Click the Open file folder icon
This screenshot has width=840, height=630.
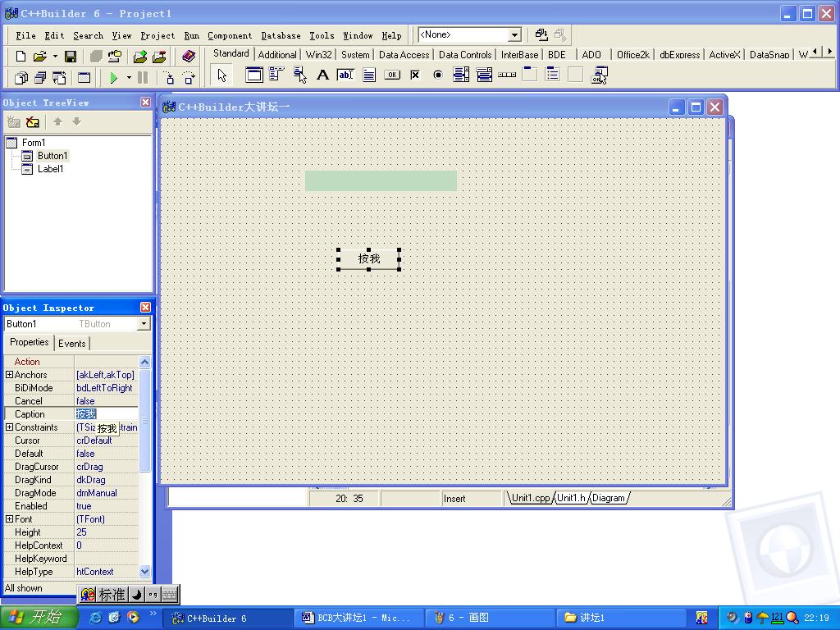pyautogui.click(x=39, y=57)
